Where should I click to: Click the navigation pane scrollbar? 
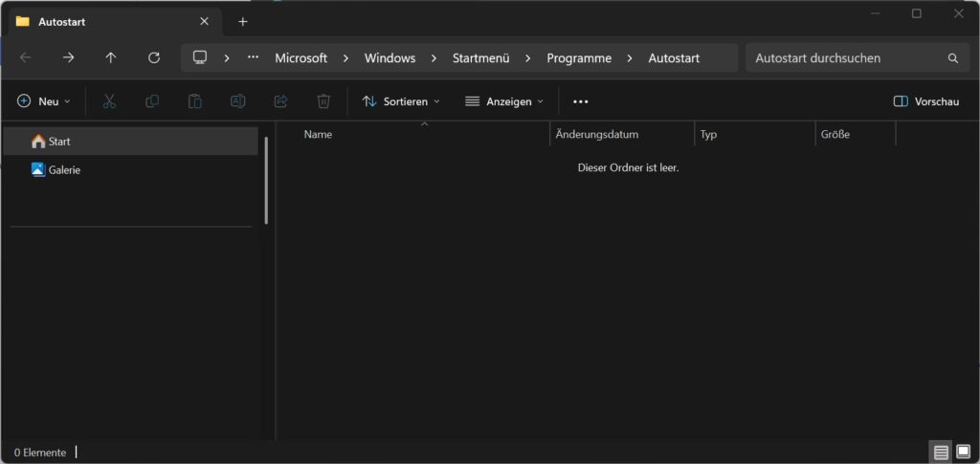pos(266,181)
